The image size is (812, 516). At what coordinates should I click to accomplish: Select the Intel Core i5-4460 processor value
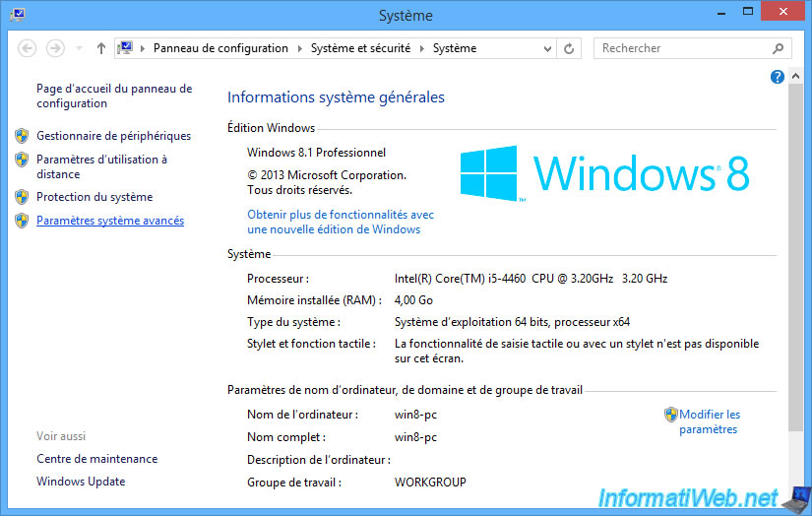point(531,279)
